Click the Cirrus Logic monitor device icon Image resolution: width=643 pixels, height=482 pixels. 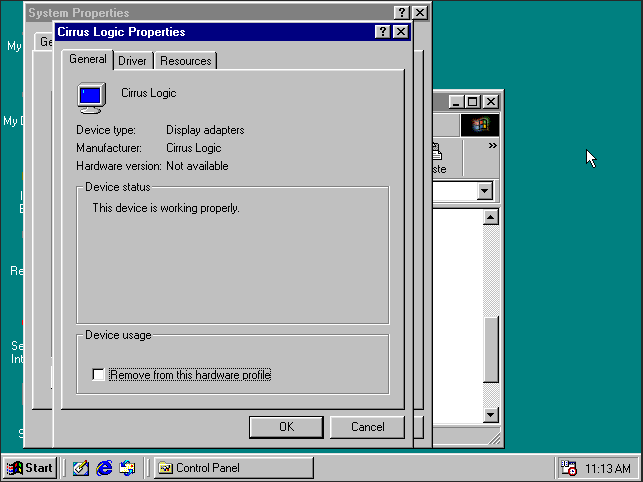pos(91,96)
